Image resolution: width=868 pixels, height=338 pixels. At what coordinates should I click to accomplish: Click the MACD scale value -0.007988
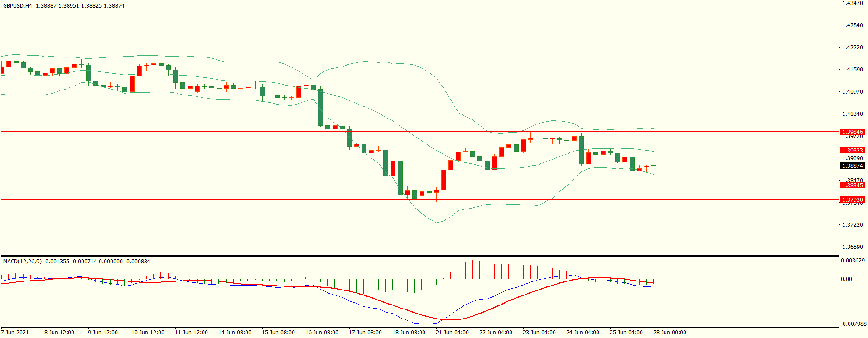[x=853, y=324]
